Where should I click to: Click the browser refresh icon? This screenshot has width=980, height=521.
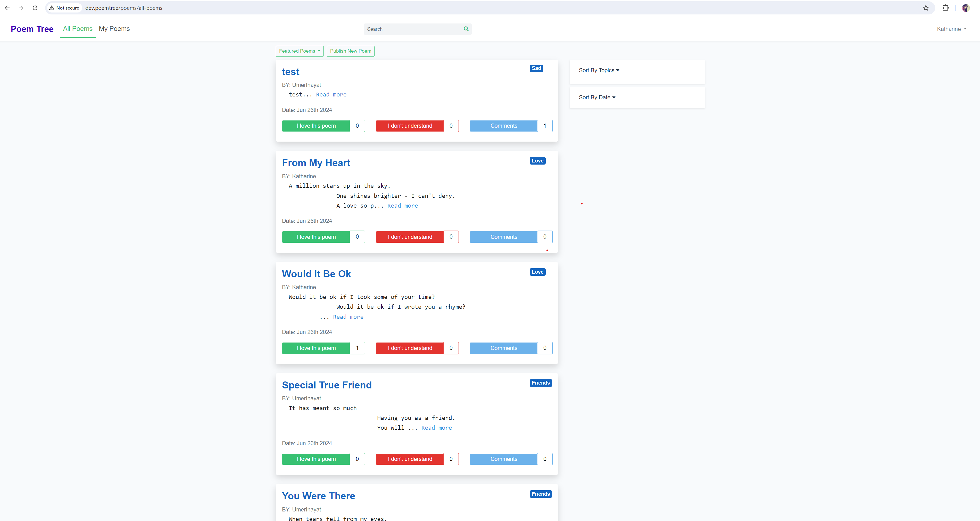(x=35, y=8)
